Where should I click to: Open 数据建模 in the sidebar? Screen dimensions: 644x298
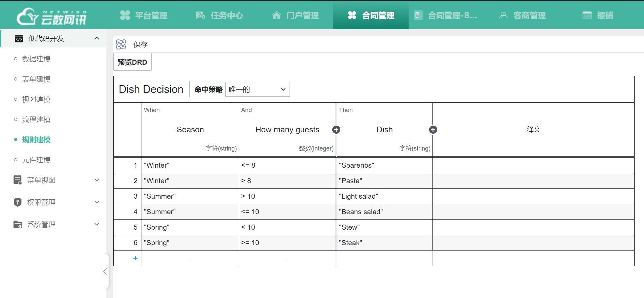[36, 59]
